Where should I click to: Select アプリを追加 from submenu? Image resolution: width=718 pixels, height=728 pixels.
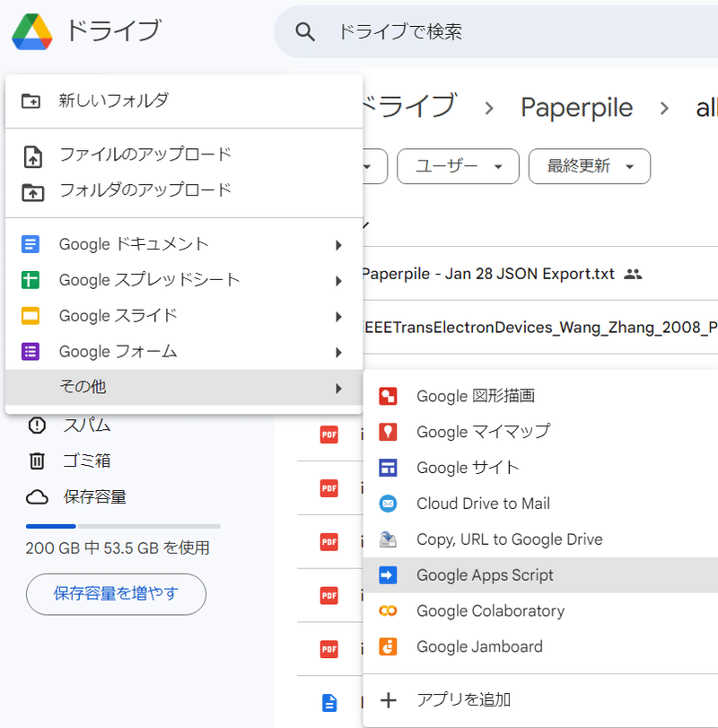[x=540, y=700]
